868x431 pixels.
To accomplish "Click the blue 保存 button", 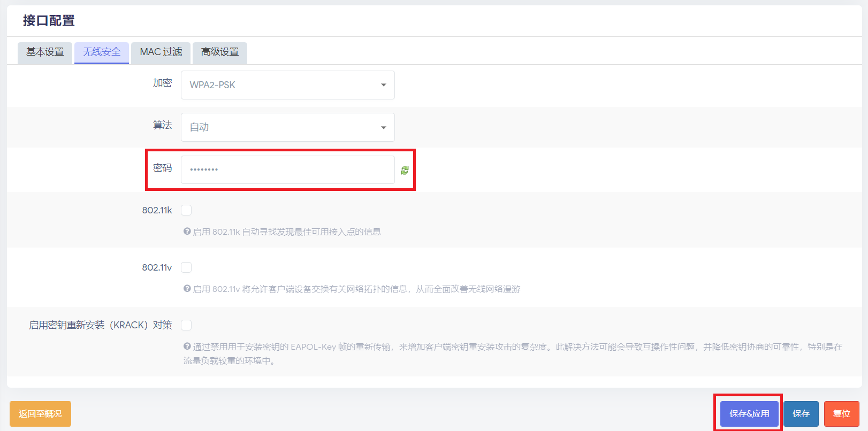I will coord(801,413).
